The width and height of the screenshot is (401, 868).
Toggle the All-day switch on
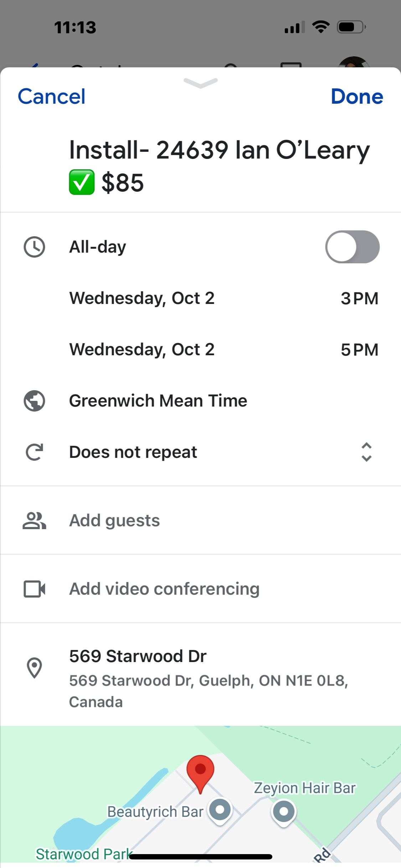(x=352, y=247)
